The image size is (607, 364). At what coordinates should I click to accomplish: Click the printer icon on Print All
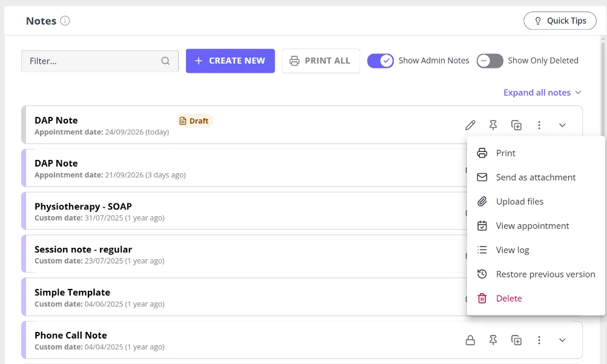[294, 61]
